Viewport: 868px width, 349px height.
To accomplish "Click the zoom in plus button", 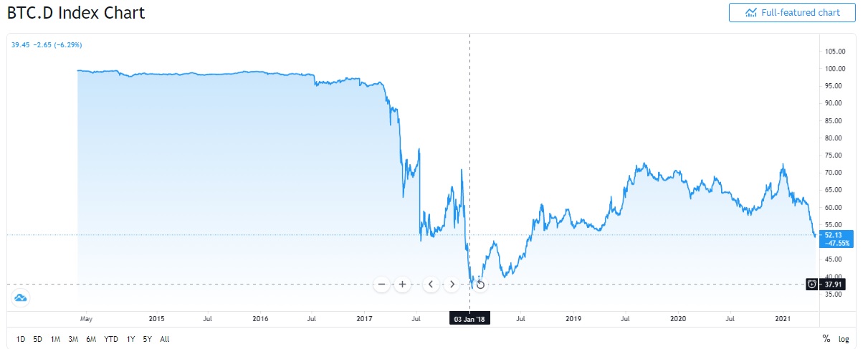I will click(403, 285).
